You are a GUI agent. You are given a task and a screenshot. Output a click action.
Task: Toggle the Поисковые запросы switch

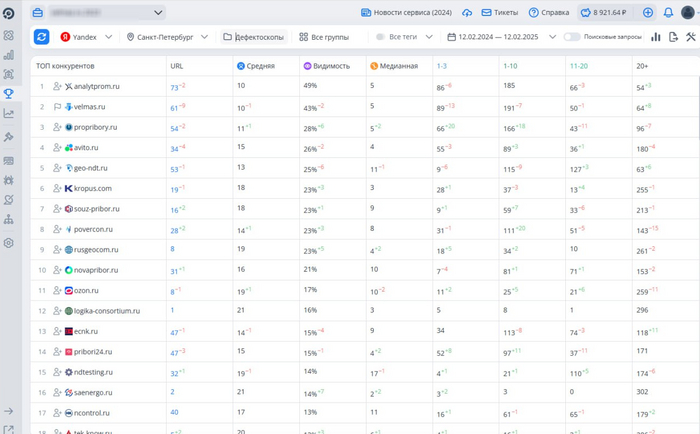tap(572, 37)
